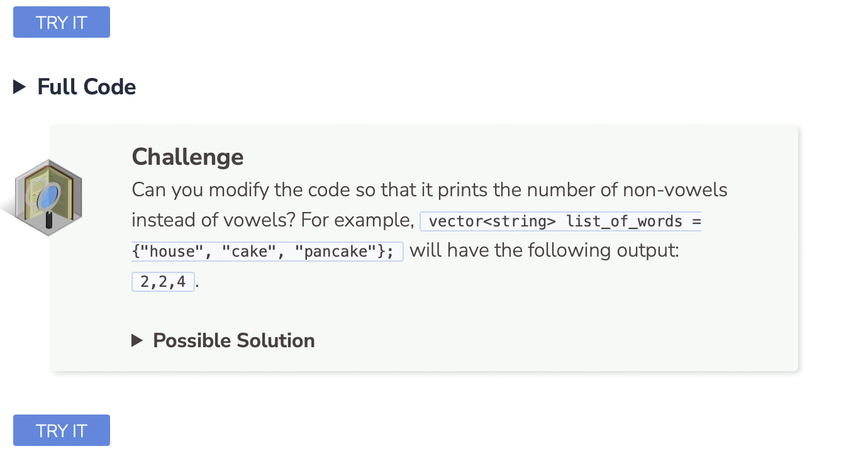Click "pancake" inside the code snippet
The width and height of the screenshot is (868, 468).
pyautogui.click(x=335, y=252)
